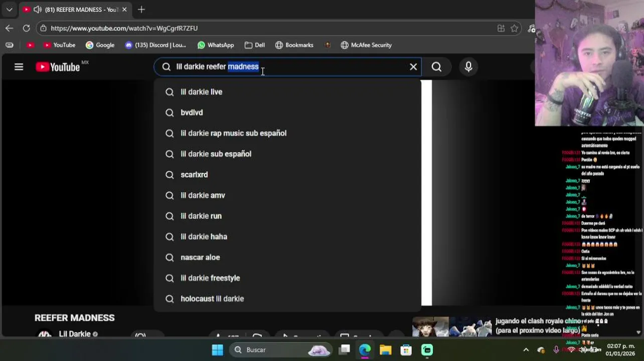The image size is (644, 361).
Task: Click the red YouTube icon bookmark without label
Action: (31, 45)
